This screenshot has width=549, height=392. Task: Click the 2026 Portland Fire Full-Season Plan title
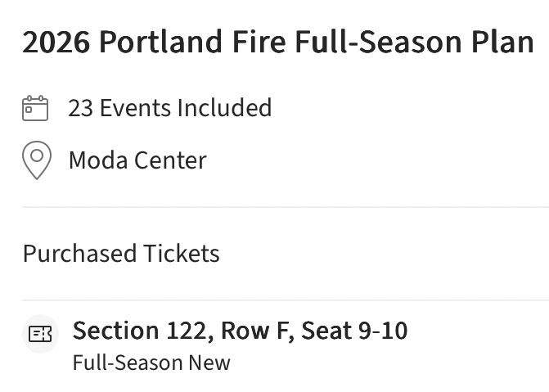coord(278,43)
